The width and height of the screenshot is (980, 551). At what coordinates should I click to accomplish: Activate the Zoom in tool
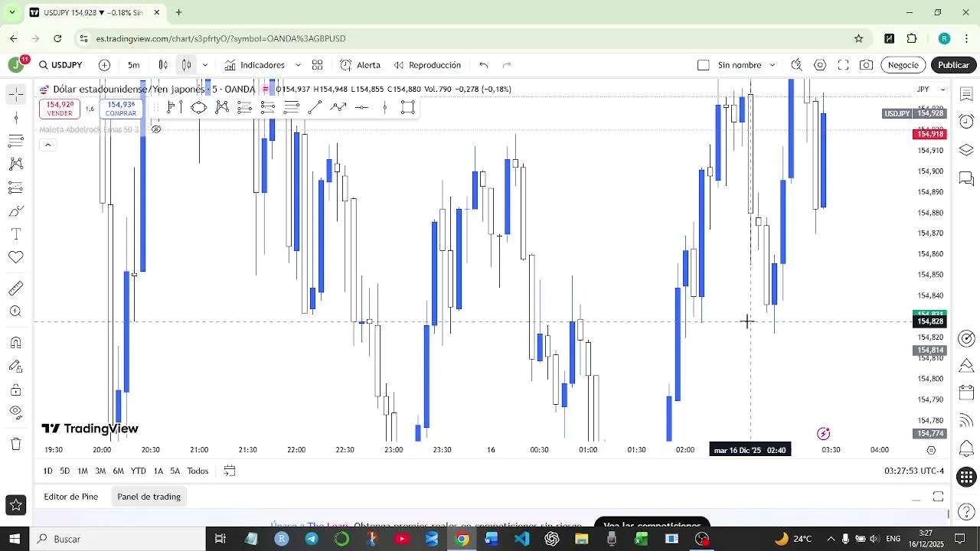[16, 311]
